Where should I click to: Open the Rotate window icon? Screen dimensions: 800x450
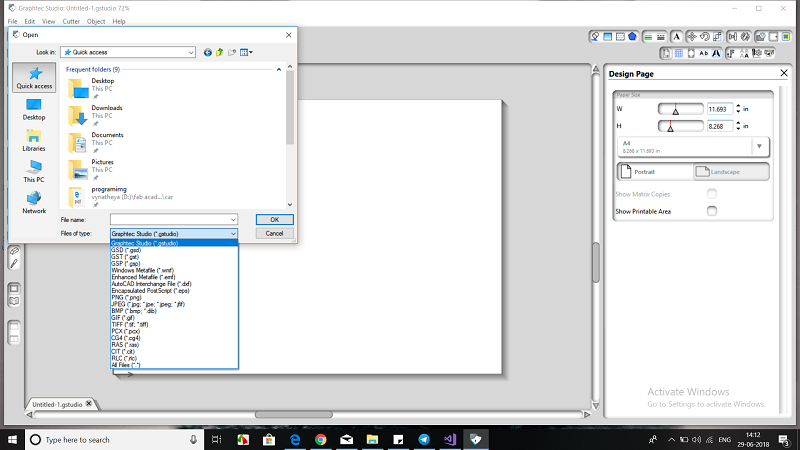705,37
